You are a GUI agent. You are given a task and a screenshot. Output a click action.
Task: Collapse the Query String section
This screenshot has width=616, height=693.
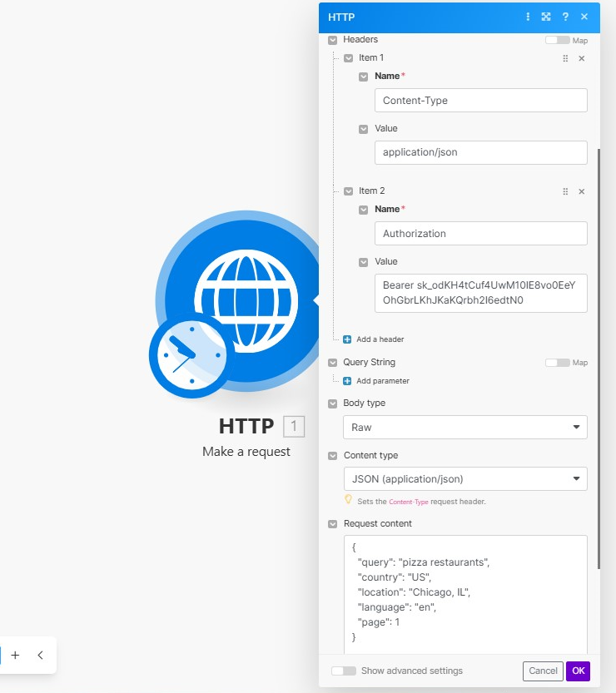pyautogui.click(x=332, y=363)
